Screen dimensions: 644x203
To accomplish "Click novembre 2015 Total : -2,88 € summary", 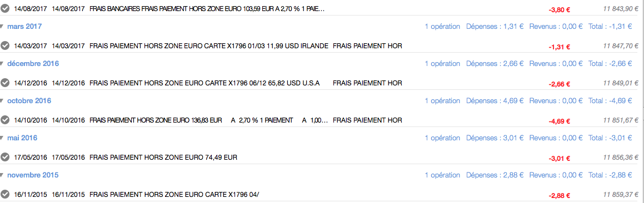I will coord(610,175).
